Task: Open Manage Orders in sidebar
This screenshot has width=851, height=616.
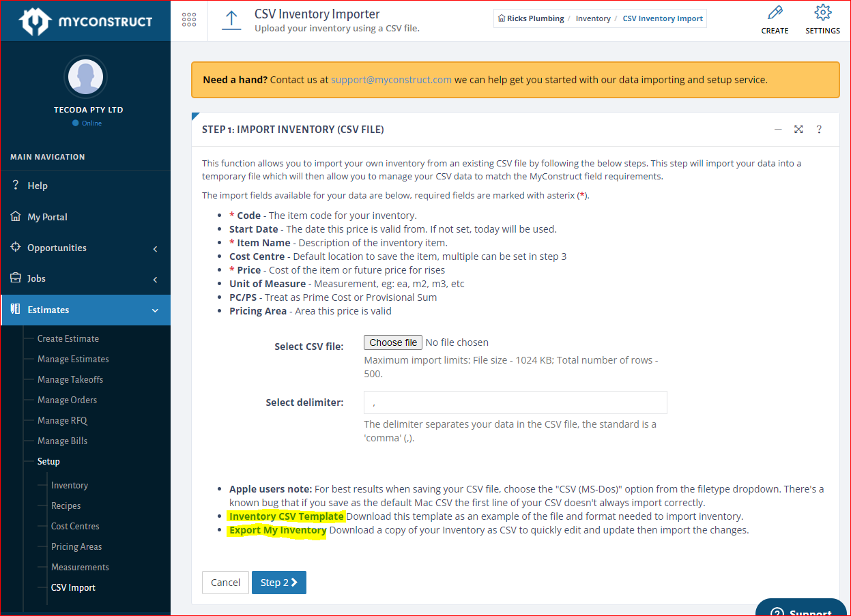Action: point(67,400)
